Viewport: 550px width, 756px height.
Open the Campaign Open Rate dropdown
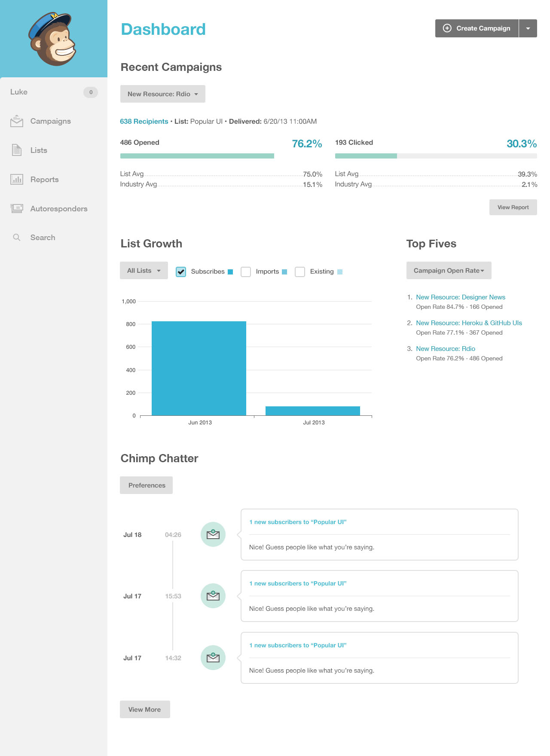tap(449, 271)
